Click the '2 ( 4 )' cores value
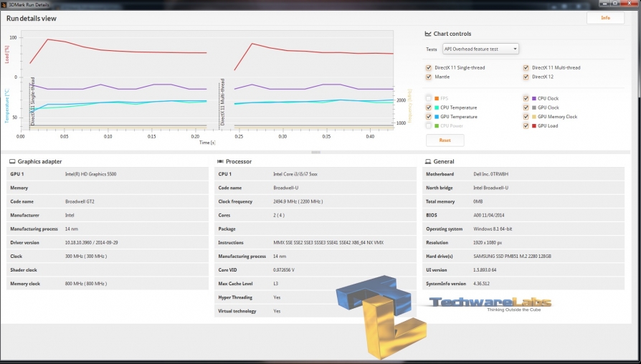Screen dimensions: 641x364 (x=279, y=215)
